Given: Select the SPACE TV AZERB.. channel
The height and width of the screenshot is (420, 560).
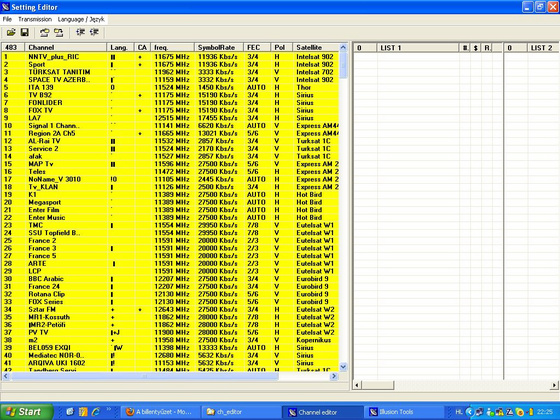Looking at the screenshot, I should (170, 80).
